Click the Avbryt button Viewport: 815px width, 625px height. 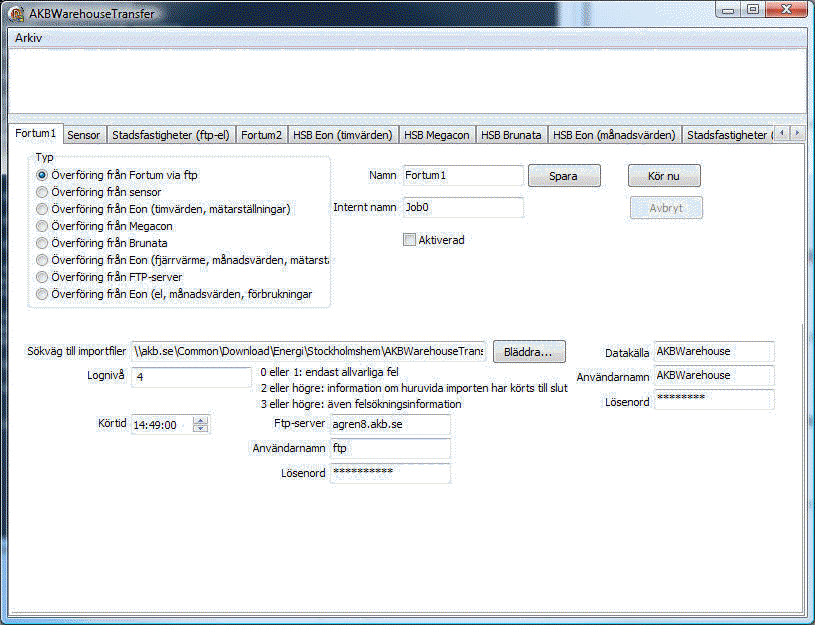click(x=666, y=208)
